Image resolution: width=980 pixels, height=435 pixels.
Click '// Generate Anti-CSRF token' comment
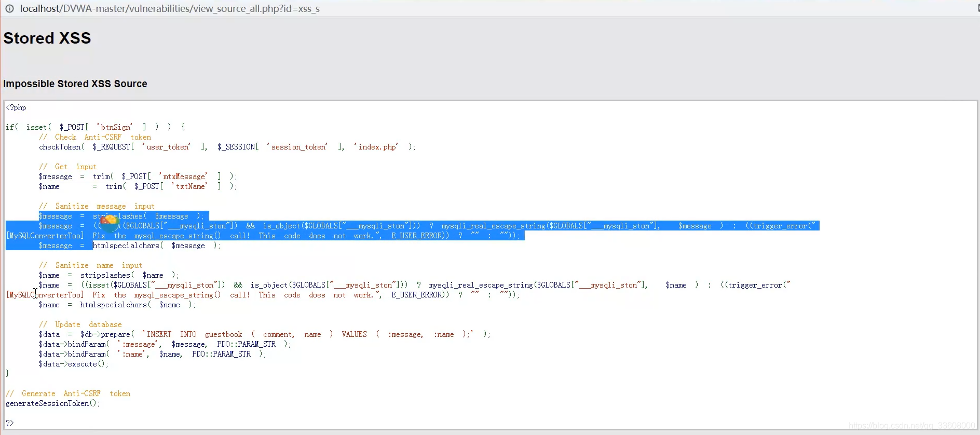(68, 393)
